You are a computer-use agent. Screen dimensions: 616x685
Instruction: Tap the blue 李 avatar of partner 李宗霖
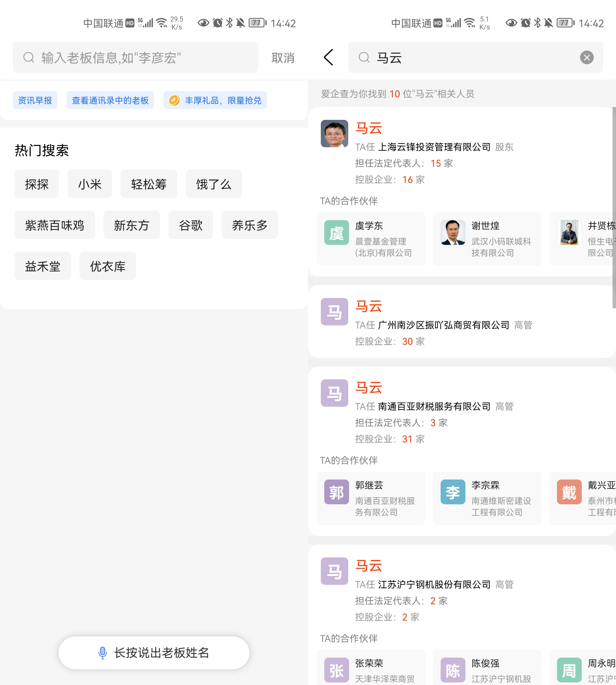coord(453,492)
